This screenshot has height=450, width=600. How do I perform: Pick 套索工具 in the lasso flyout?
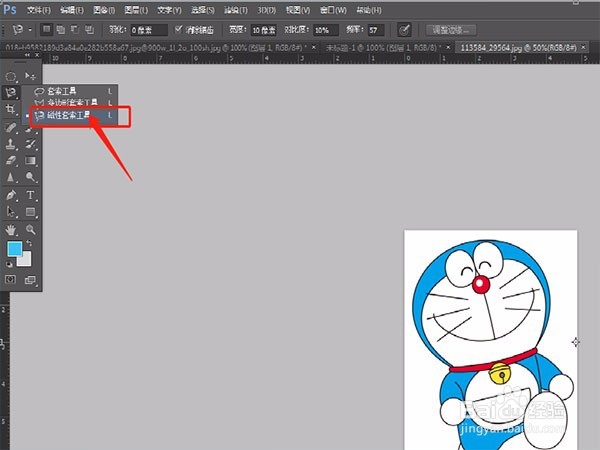(70, 91)
